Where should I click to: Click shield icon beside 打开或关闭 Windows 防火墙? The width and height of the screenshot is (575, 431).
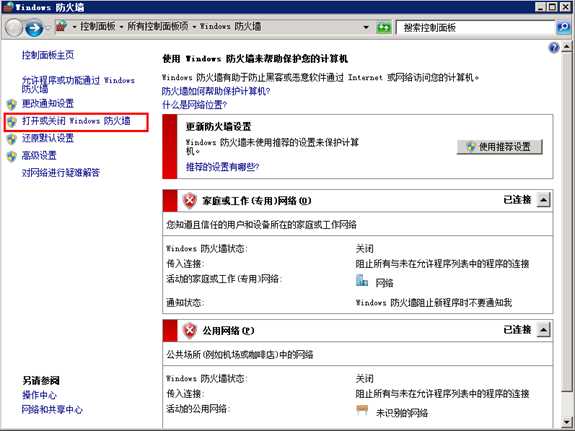point(12,122)
